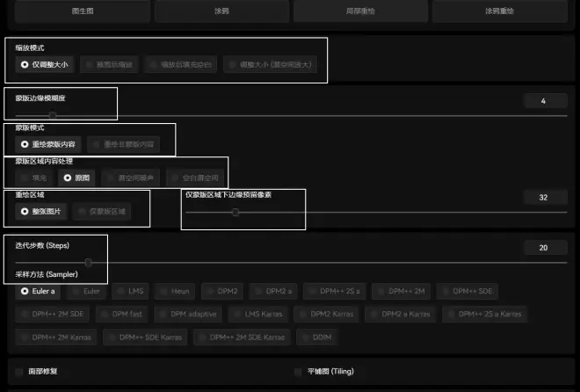Click the 蒙版边缘模糊度 slider handle
This screenshot has height=392, width=580.
[x=53, y=114]
